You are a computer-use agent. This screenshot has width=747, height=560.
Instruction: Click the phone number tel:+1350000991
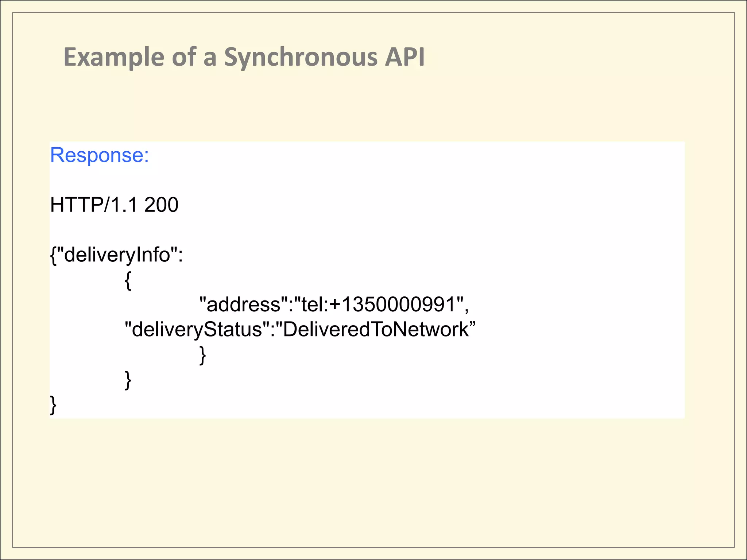coord(379,304)
